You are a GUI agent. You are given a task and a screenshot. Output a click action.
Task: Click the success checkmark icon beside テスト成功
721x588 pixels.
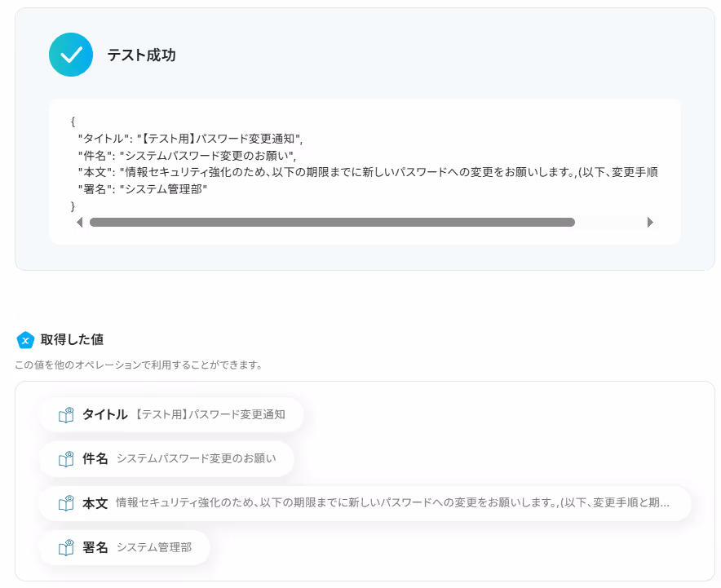tap(71, 55)
